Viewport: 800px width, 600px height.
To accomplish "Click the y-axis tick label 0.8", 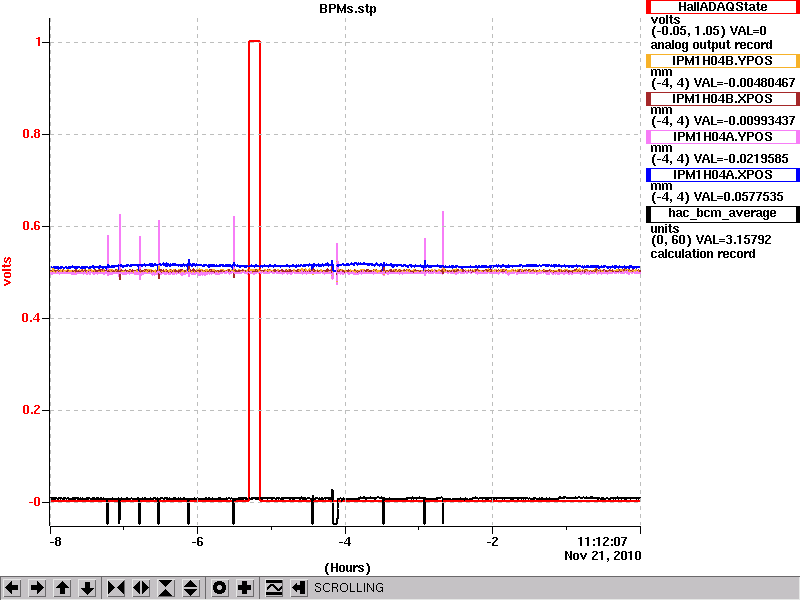I will click(x=32, y=134).
